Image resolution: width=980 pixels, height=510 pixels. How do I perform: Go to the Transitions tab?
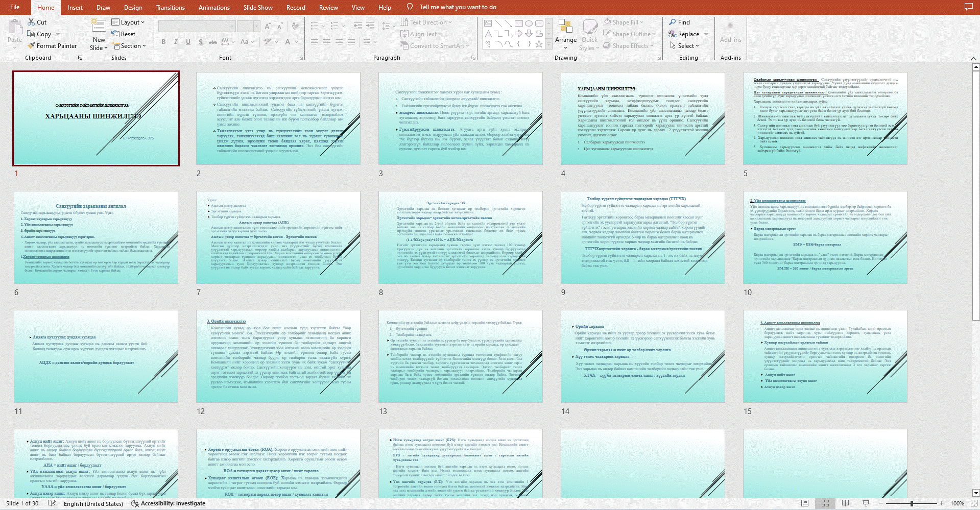point(171,7)
